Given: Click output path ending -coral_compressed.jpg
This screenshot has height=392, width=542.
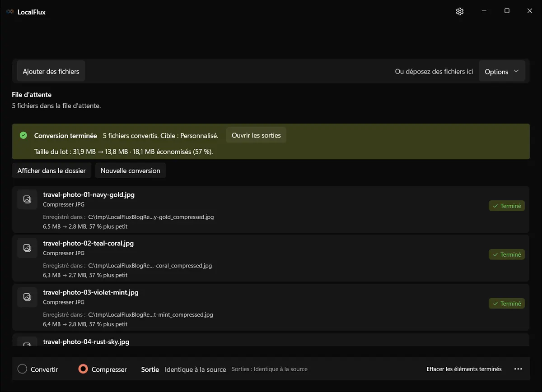Looking at the screenshot, I should (150, 266).
